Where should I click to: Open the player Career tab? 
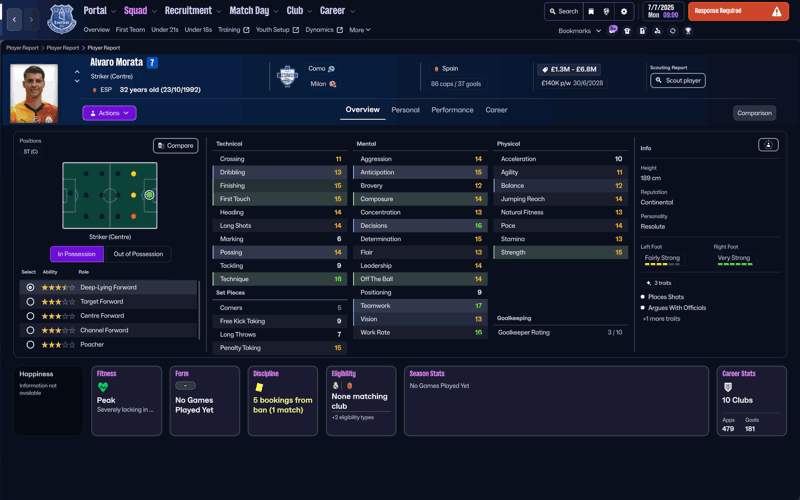[x=496, y=110]
